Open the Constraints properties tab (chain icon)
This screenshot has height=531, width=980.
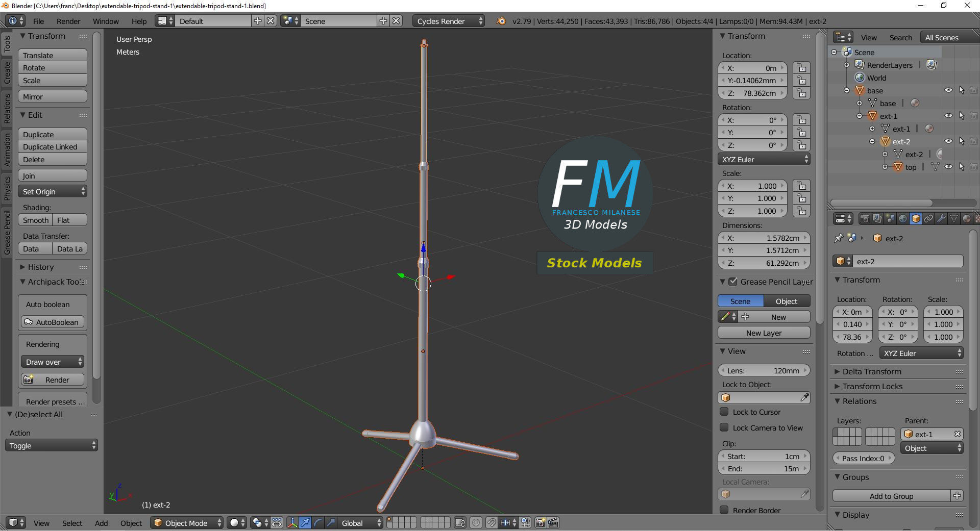(928, 219)
